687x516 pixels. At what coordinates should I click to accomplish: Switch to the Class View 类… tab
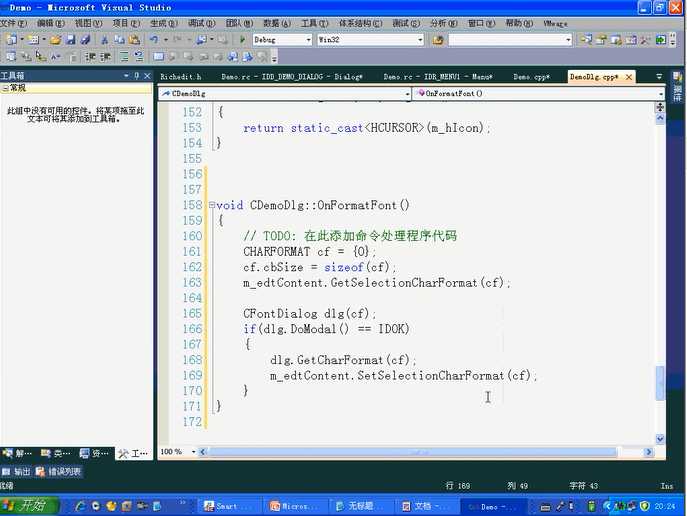(x=55, y=453)
